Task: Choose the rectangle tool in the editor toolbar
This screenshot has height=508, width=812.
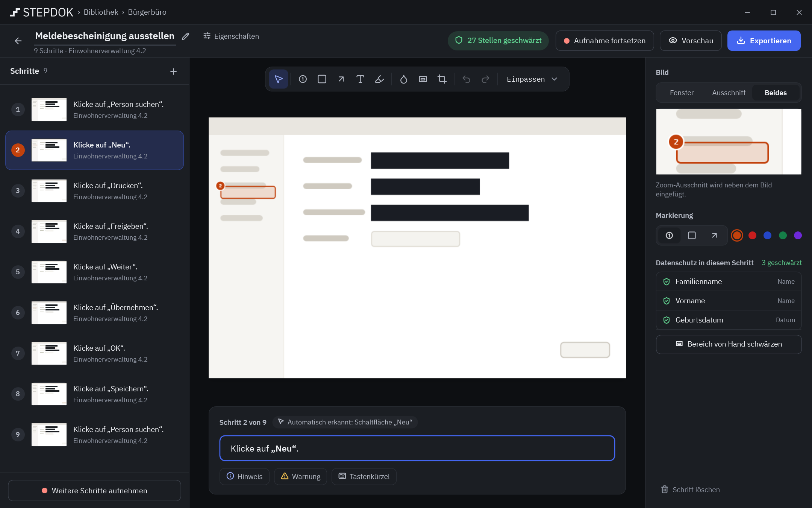Action: 322,79
